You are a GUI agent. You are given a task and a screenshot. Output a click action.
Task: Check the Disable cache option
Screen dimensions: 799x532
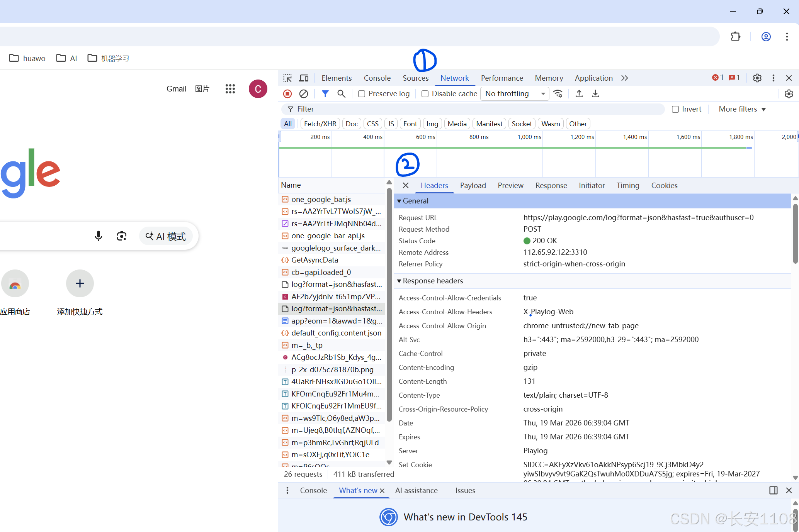pyautogui.click(x=425, y=94)
